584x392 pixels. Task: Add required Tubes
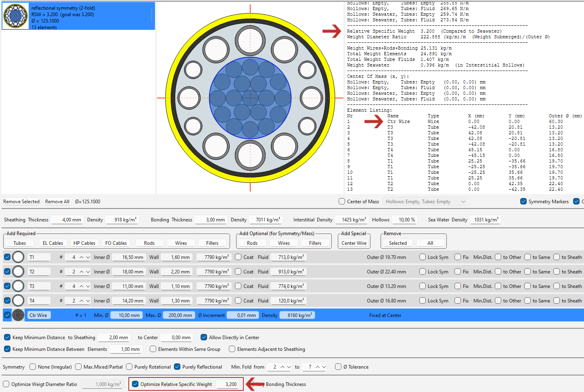(x=20, y=243)
